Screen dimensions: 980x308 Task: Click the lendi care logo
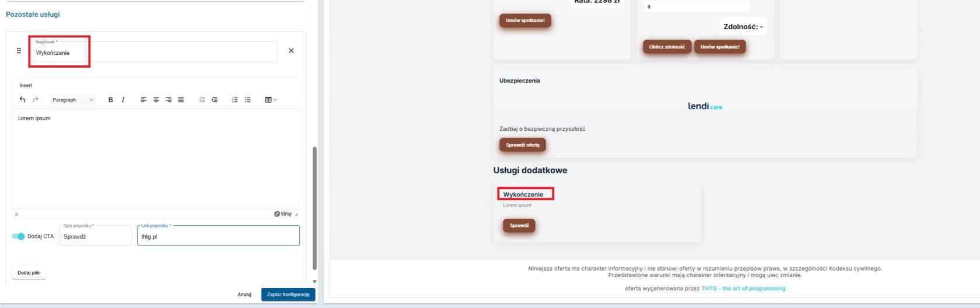pyautogui.click(x=705, y=106)
